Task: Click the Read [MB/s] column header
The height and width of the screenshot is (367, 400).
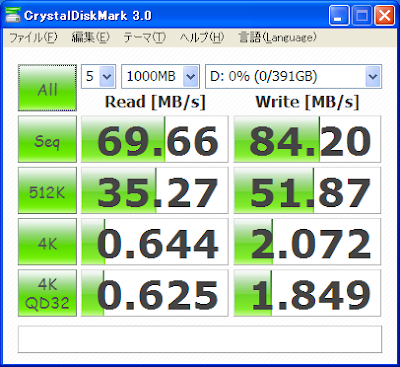Action: [x=155, y=102]
